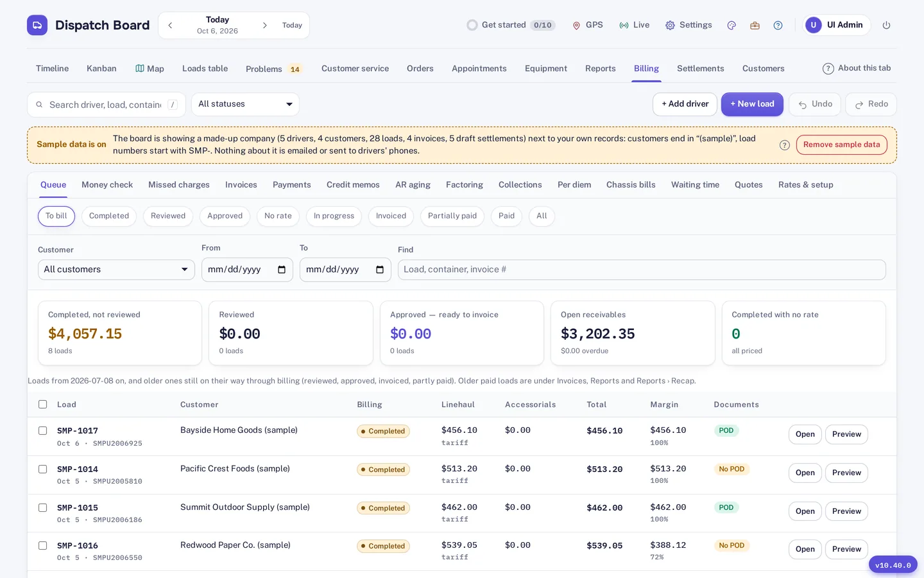924x578 pixels.
Task: Check the SMP-1015 row checkbox
Action: (43, 508)
